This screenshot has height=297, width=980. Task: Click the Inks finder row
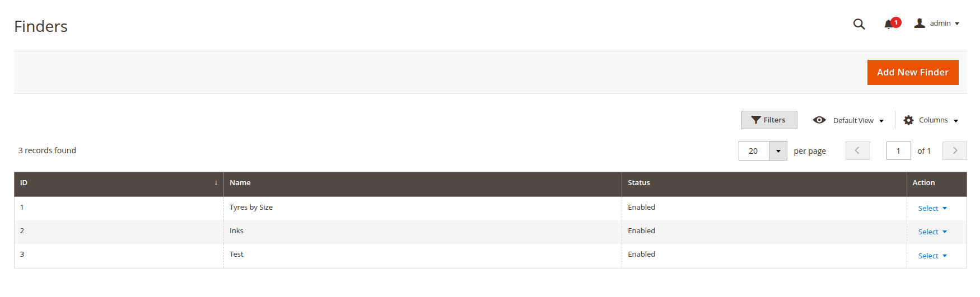click(236, 231)
